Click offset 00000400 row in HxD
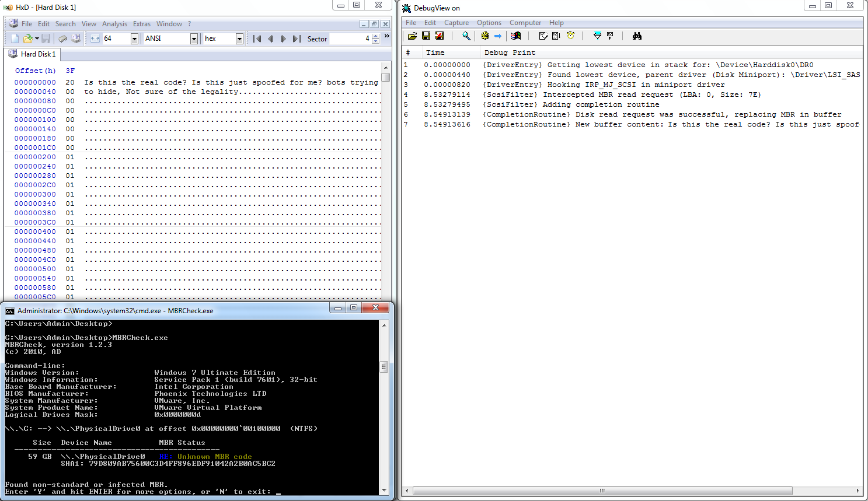This screenshot has width=868, height=501. pyautogui.click(x=35, y=232)
